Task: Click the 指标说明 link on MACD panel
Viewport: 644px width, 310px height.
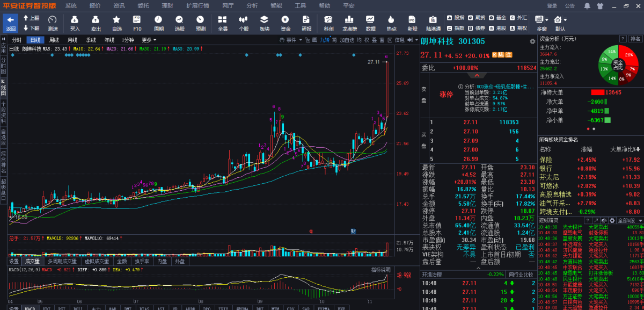Action: coord(380,269)
